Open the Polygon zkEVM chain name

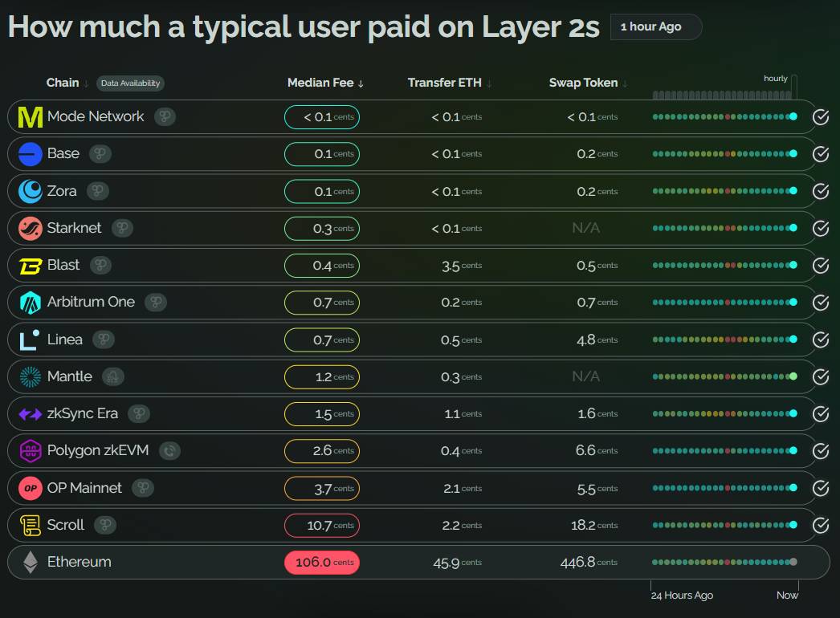[x=98, y=451]
